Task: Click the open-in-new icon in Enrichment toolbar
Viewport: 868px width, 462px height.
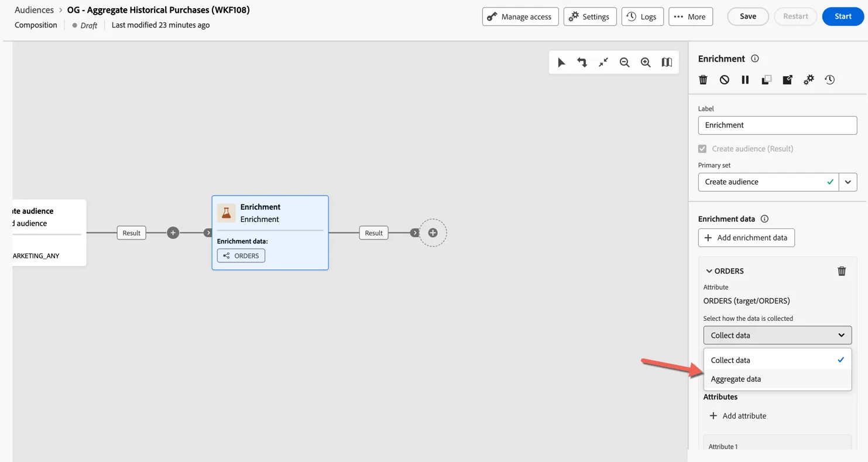Action: [787, 80]
